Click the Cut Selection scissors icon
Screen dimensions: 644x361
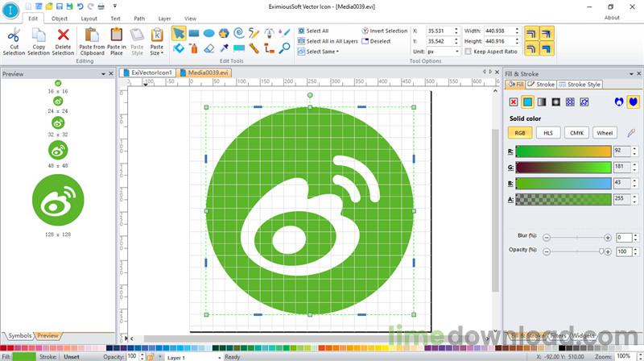(14, 36)
